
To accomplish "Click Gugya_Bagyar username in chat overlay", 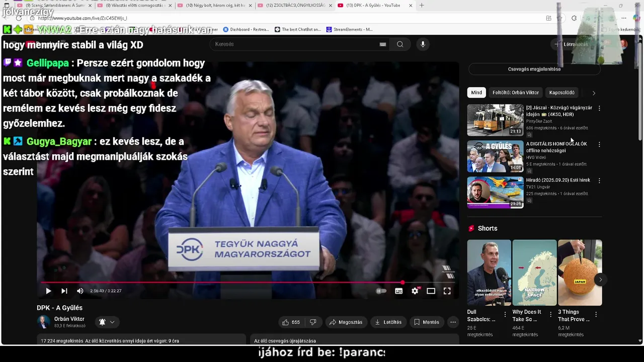I will click(59, 142).
